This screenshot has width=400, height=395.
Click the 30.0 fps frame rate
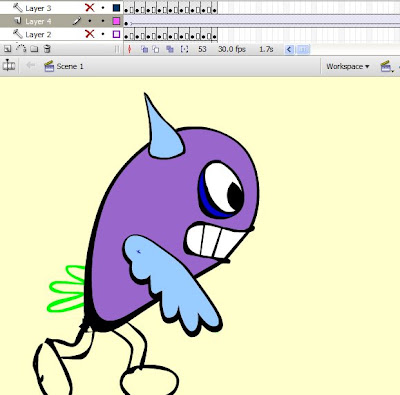pyautogui.click(x=232, y=49)
